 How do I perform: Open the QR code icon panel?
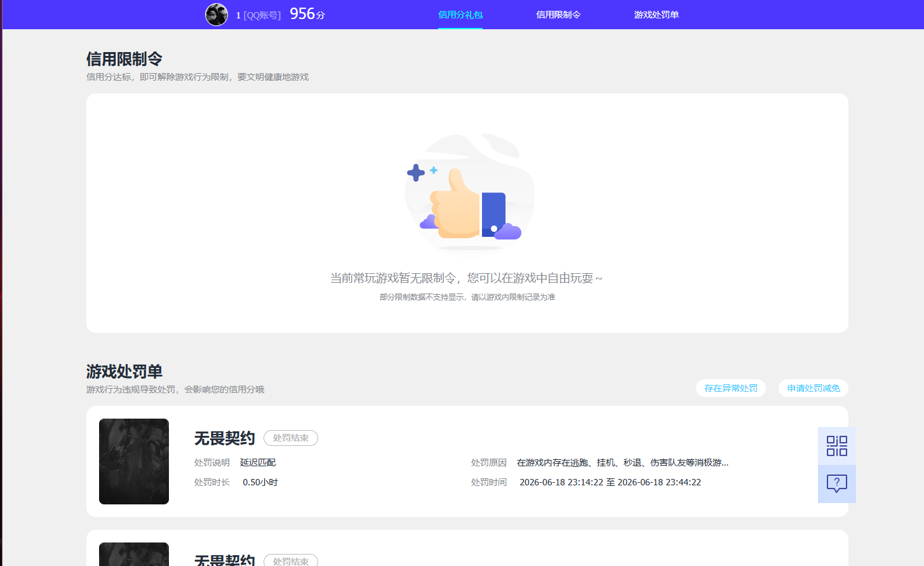click(836, 446)
